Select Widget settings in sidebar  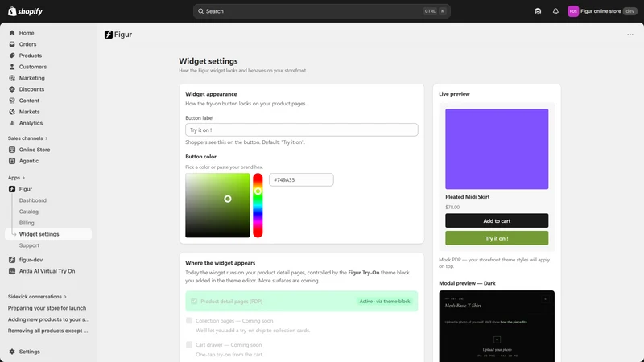click(x=48, y=234)
